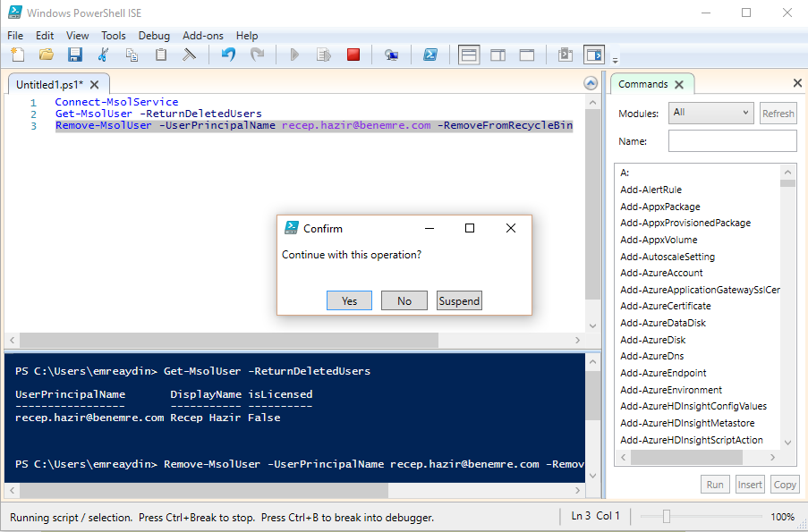Select Add-AzureDns in the list
Screen dimensions: 808x532
click(652, 356)
